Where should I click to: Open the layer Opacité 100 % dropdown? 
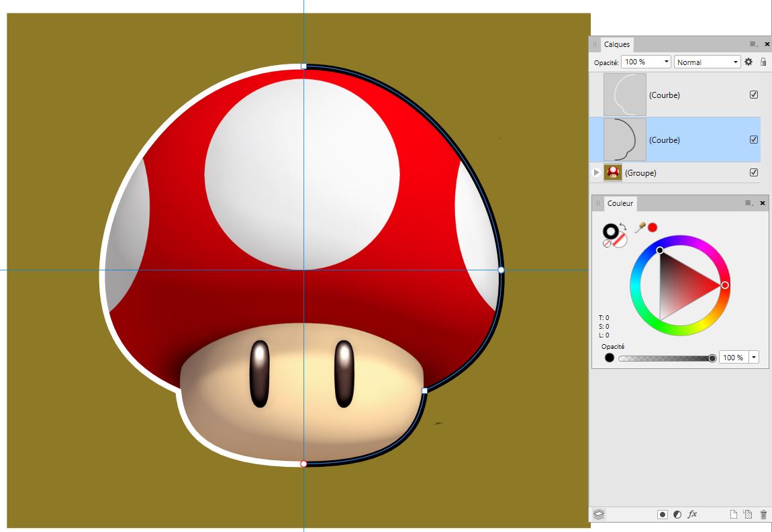[x=646, y=62]
